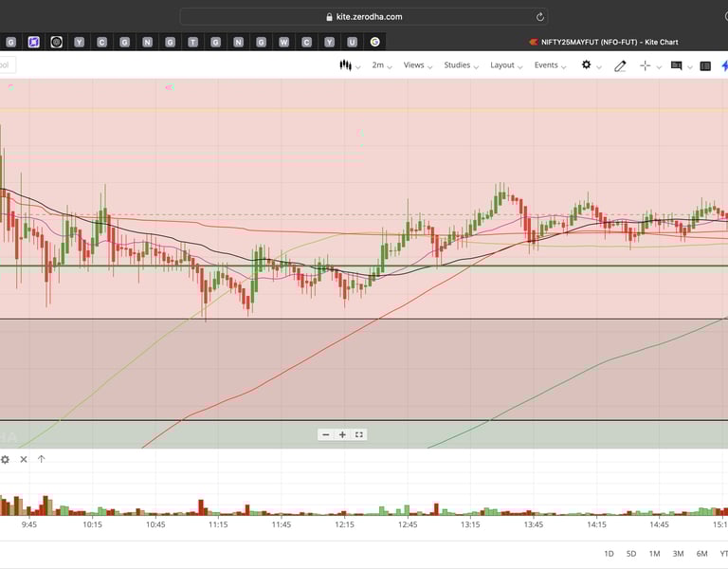Toggle the sidebar panel icon
This screenshot has width=728, height=569.
click(x=705, y=66)
